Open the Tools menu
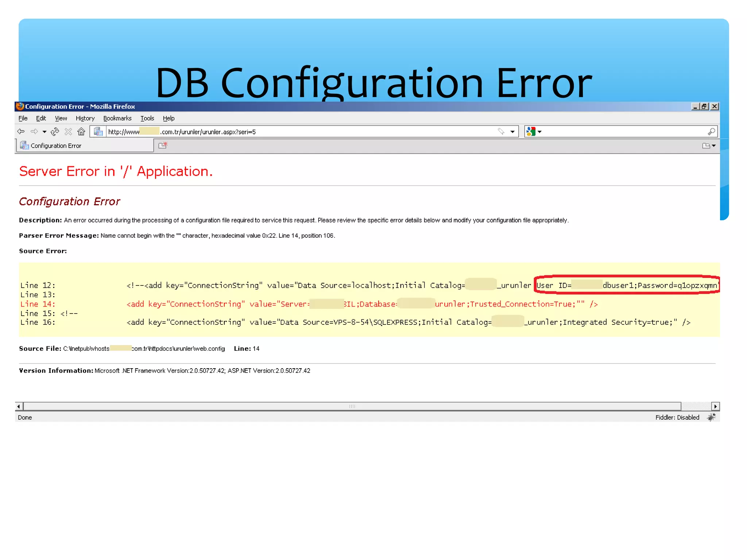 click(147, 118)
